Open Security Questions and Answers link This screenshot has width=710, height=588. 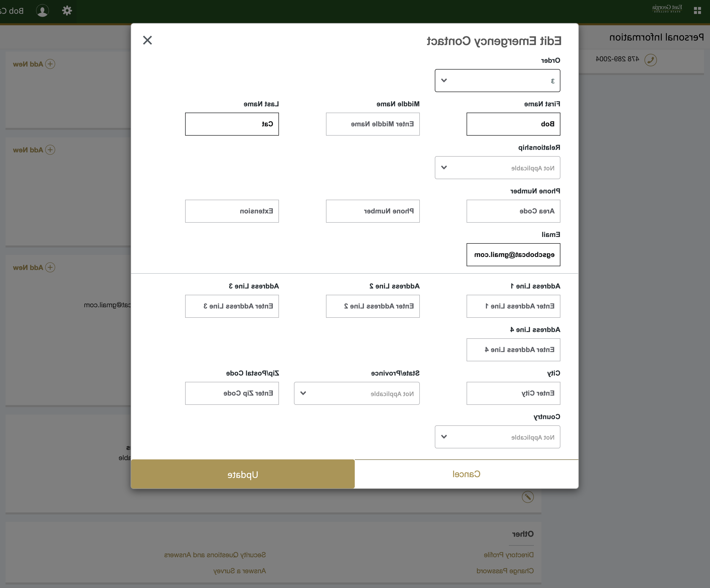215,555
